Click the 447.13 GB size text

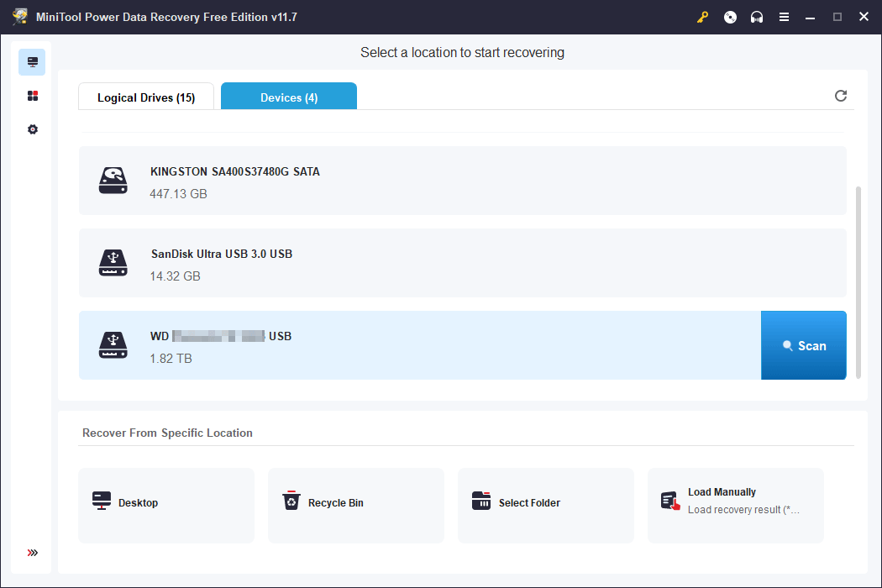click(x=178, y=194)
